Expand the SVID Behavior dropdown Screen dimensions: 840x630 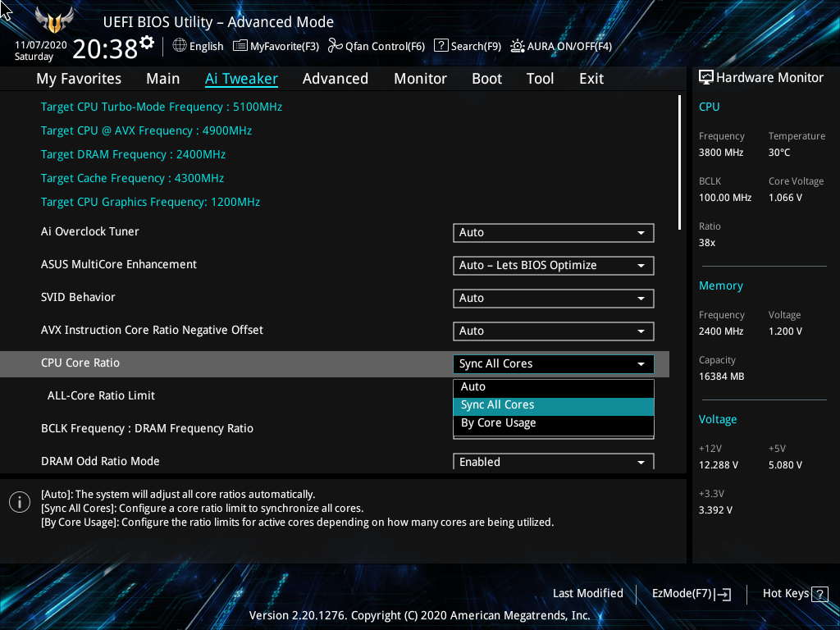pyautogui.click(x=554, y=298)
